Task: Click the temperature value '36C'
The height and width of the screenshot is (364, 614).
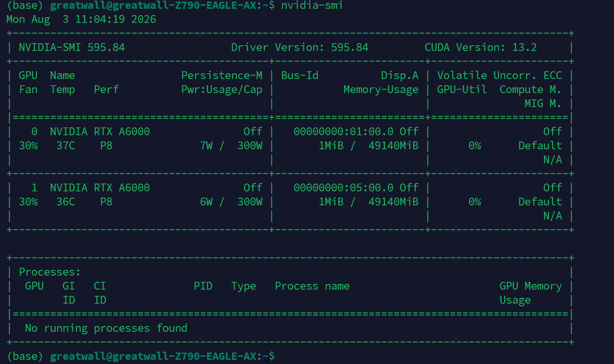Action: (66, 202)
